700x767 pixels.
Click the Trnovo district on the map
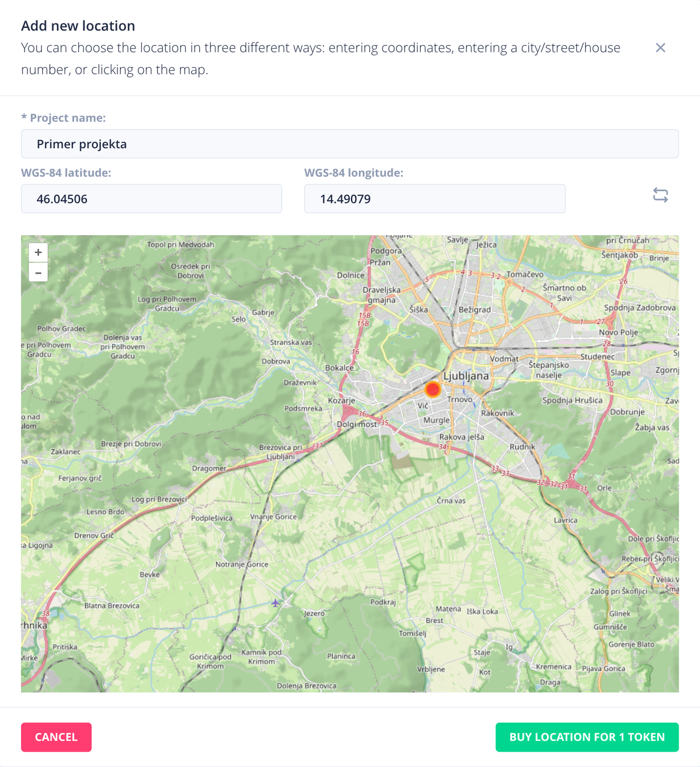(x=459, y=400)
